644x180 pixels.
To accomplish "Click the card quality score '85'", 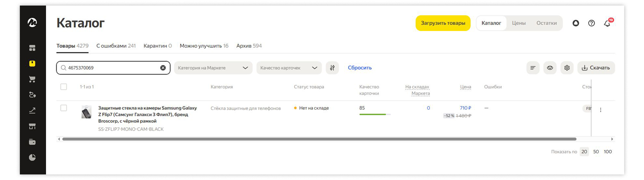I will 362,108.
